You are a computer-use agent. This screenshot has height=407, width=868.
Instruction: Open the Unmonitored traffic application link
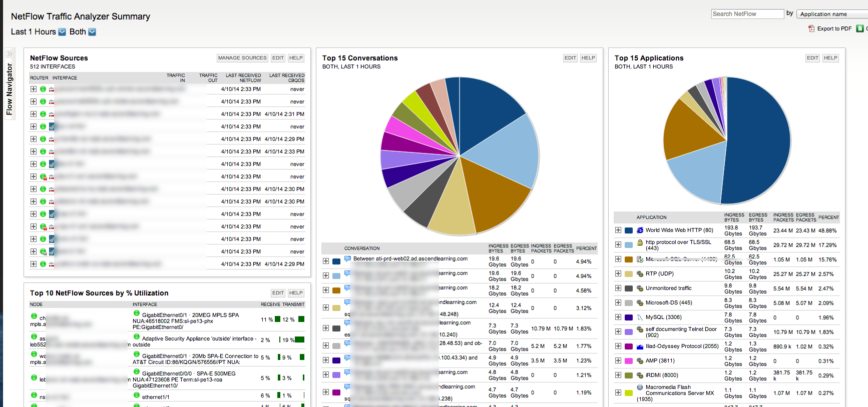point(668,288)
